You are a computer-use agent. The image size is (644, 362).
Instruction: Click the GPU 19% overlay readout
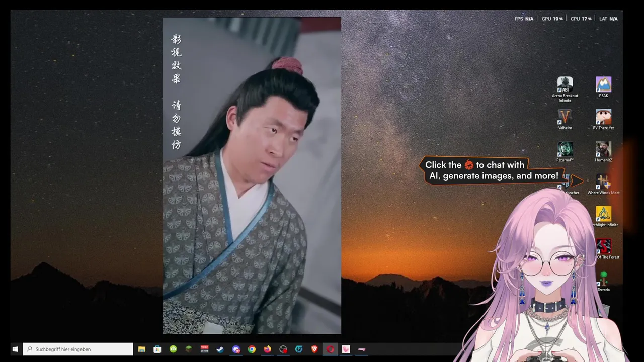(x=552, y=19)
